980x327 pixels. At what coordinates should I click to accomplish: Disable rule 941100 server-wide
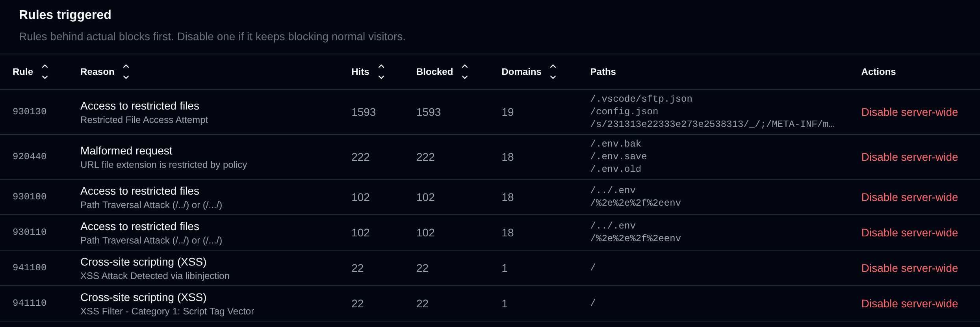pos(909,268)
